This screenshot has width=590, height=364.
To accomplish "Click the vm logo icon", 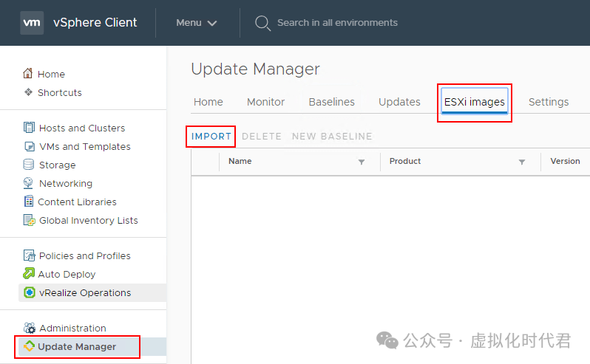I will pos(32,23).
